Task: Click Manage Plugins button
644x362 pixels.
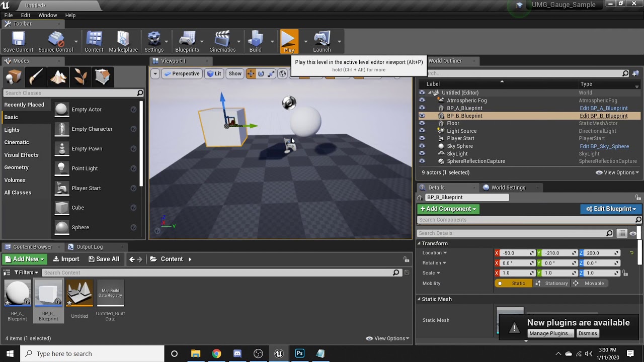Action: [550, 333]
